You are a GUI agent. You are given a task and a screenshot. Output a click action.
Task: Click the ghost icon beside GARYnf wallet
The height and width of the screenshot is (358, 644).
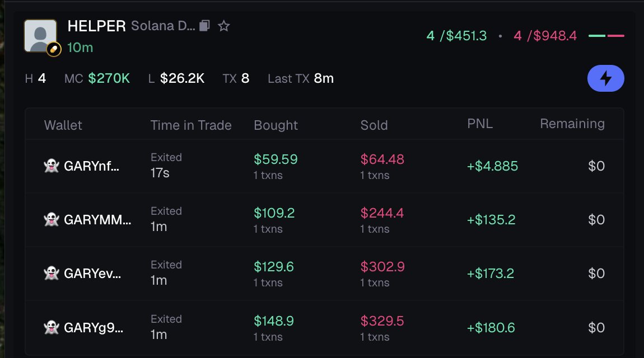pos(51,166)
